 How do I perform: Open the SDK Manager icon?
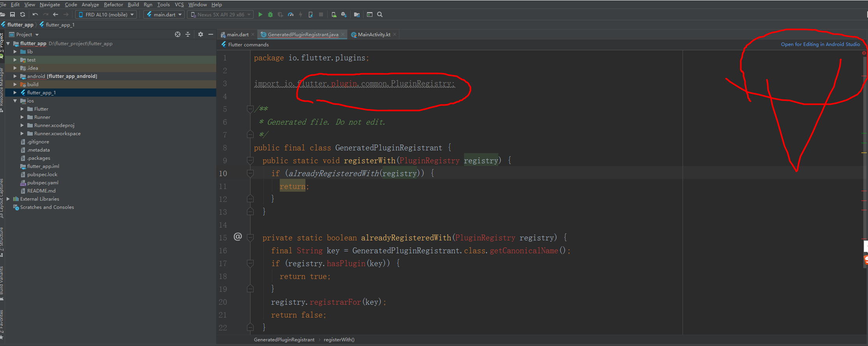click(x=344, y=14)
